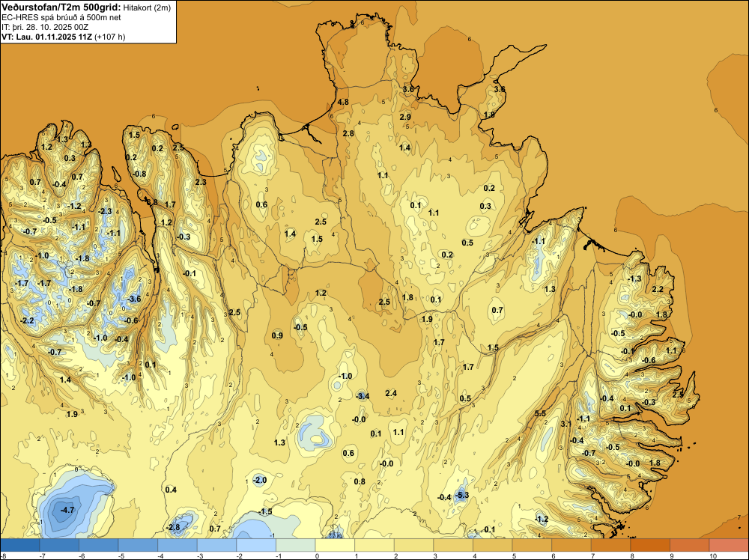The width and height of the screenshot is (749, 560).
Task: Select the 'VT: Lau. 01.11.2025 11Z' valid time
Action: (x=46, y=37)
